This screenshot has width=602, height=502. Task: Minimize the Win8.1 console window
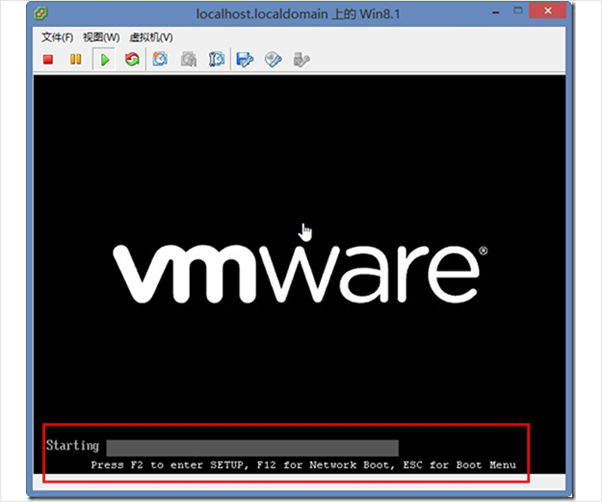[x=496, y=12]
